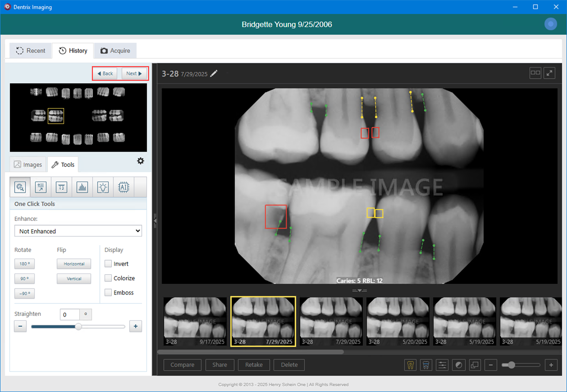
Task: Switch to the Acquire tab
Action: (115, 51)
